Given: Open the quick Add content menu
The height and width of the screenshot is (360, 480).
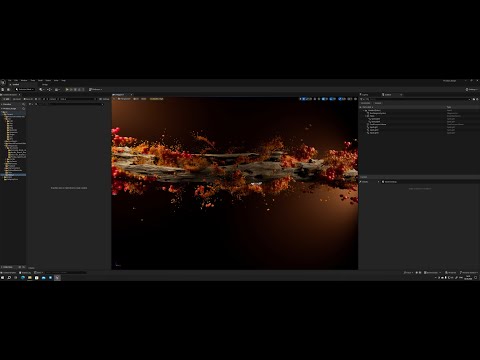Looking at the screenshot, I should tap(42, 89).
